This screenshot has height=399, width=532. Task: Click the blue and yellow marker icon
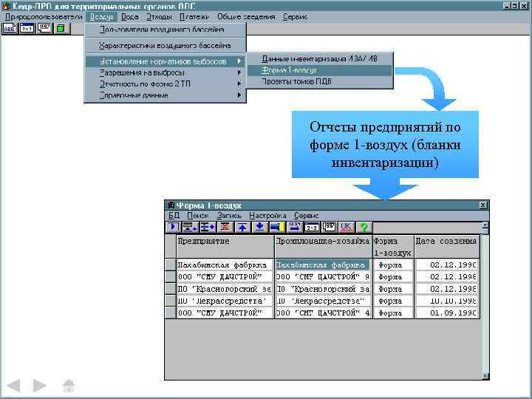coord(277,227)
